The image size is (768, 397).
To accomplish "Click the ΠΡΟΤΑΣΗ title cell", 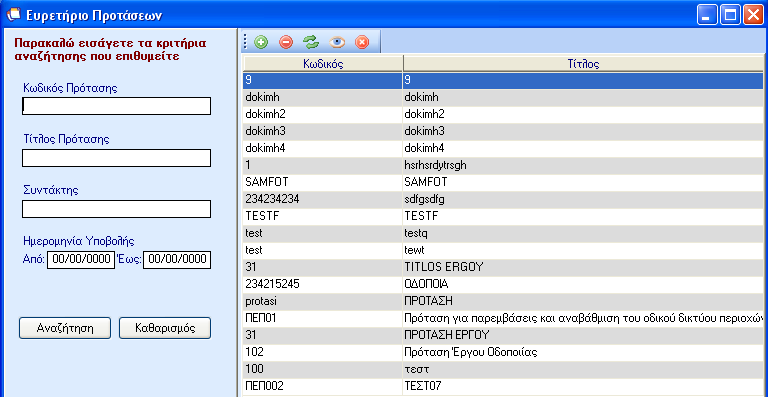I will point(583,301).
